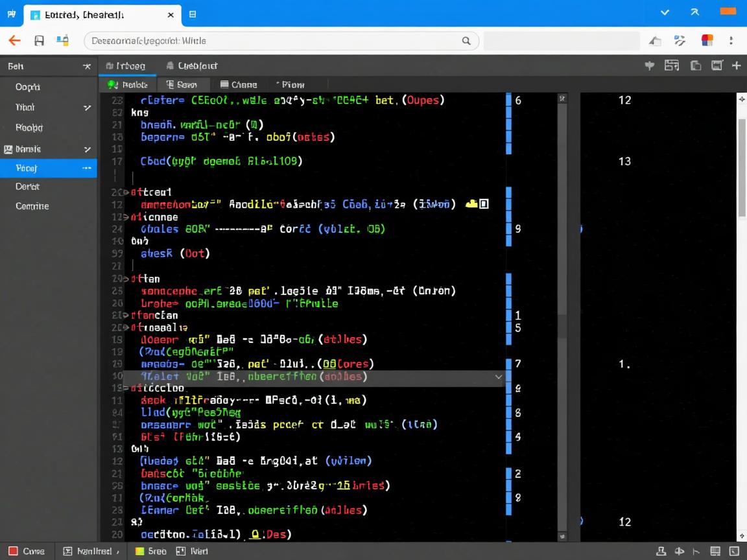747x560 pixels.
Task: Click the pin icon in the editor header
Action: [x=649, y=65]
